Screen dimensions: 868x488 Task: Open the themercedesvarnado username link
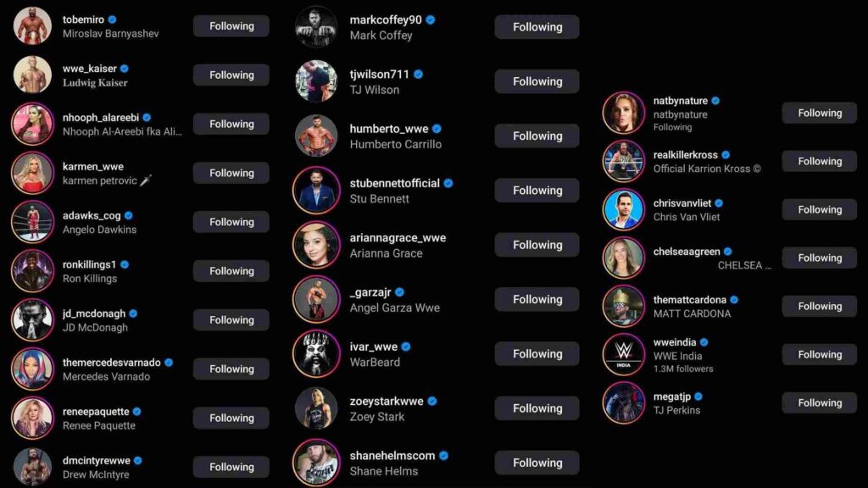[x=111, y=363]
